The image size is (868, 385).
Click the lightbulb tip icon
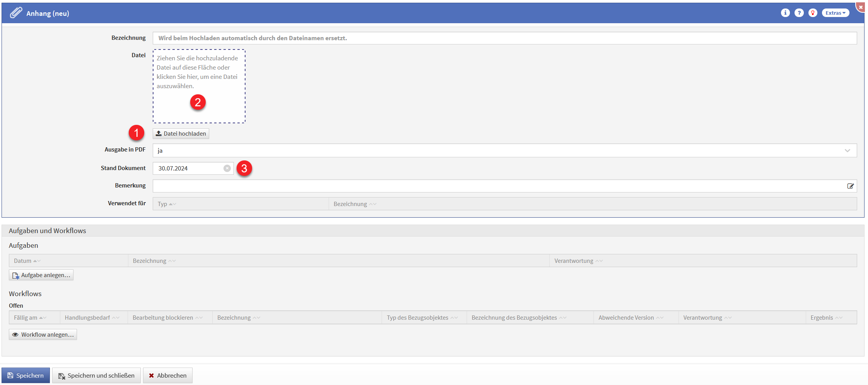pyautogui.click(x=813, y=13)
